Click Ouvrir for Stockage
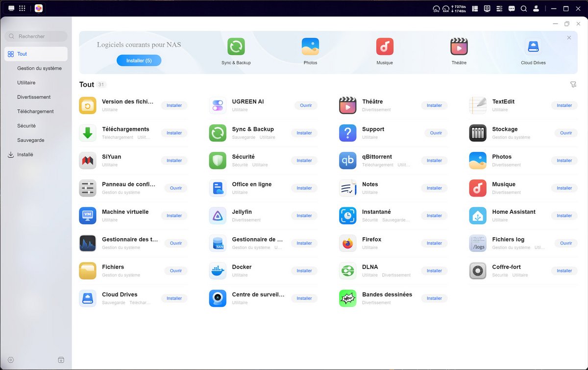The image size is (588, 370). pos(566,133)
